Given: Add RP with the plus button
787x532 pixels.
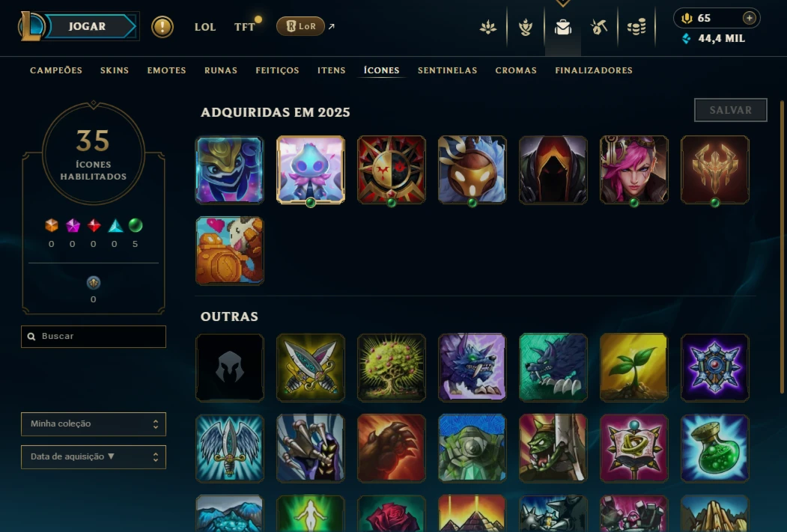Looking at the screenshot, I should tap(749, 18).
